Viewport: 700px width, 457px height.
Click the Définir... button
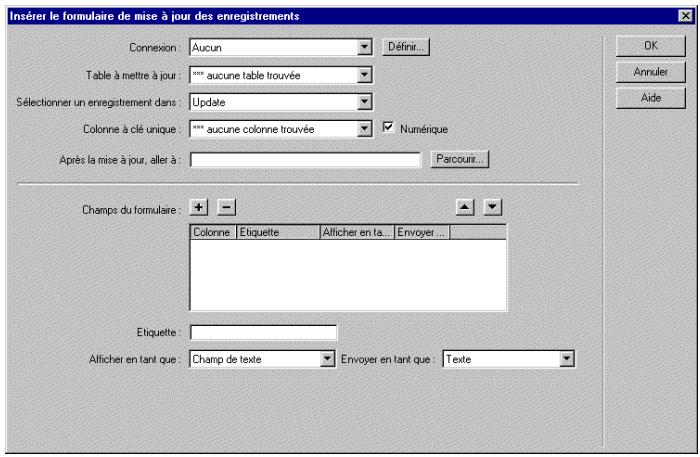(406, 47)
